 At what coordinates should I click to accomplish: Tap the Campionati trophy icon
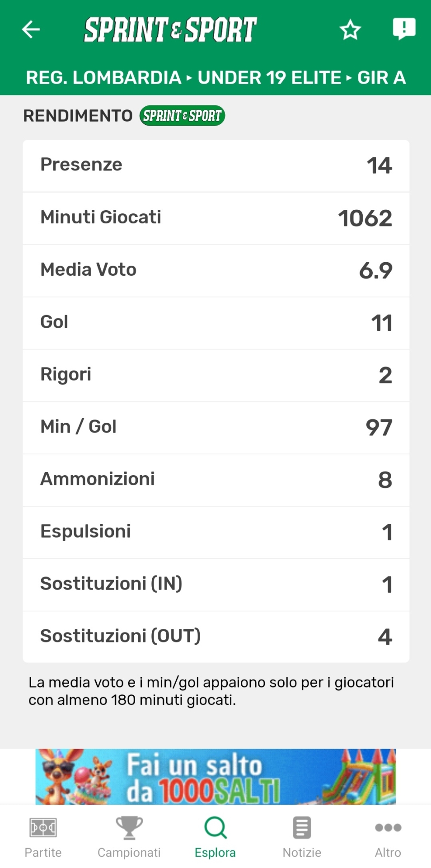coord(129,828)
